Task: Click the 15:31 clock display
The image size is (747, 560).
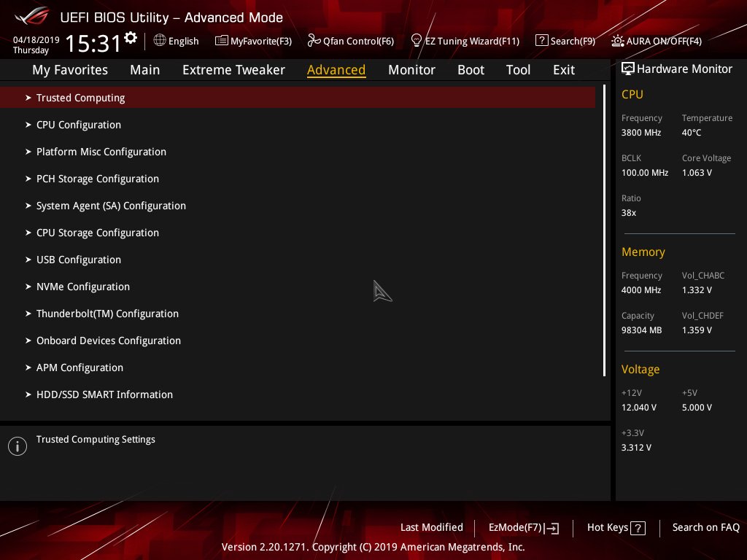Action: click(93, 43)
